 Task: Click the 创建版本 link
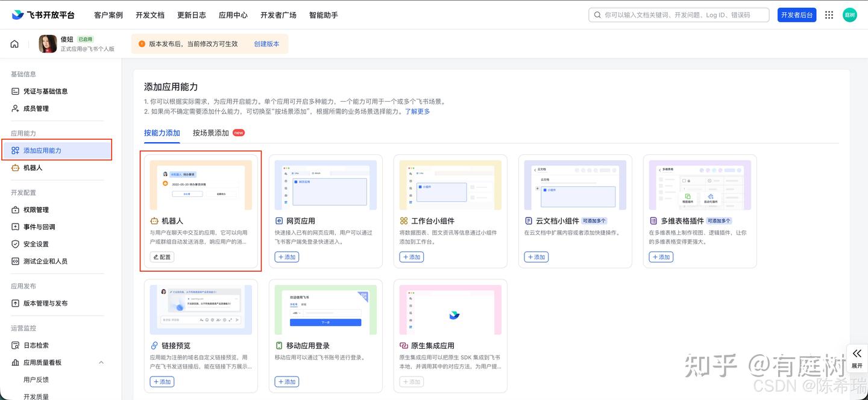[x=266, y=44]
